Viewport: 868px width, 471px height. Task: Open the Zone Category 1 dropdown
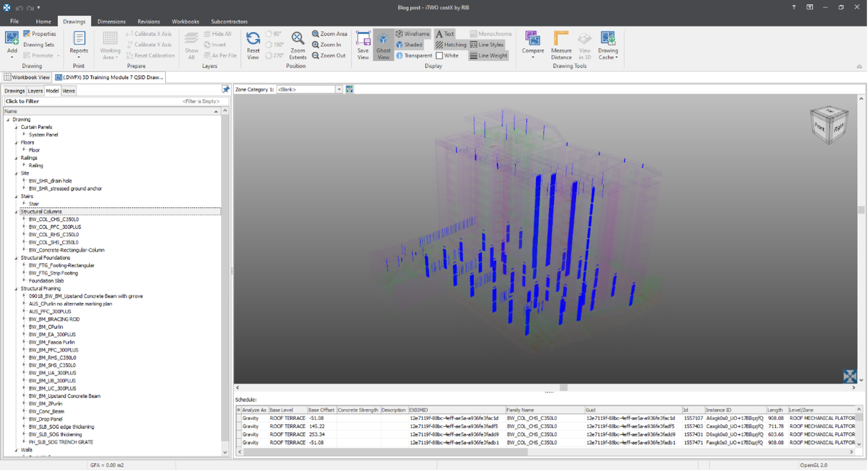click(339, 90)
